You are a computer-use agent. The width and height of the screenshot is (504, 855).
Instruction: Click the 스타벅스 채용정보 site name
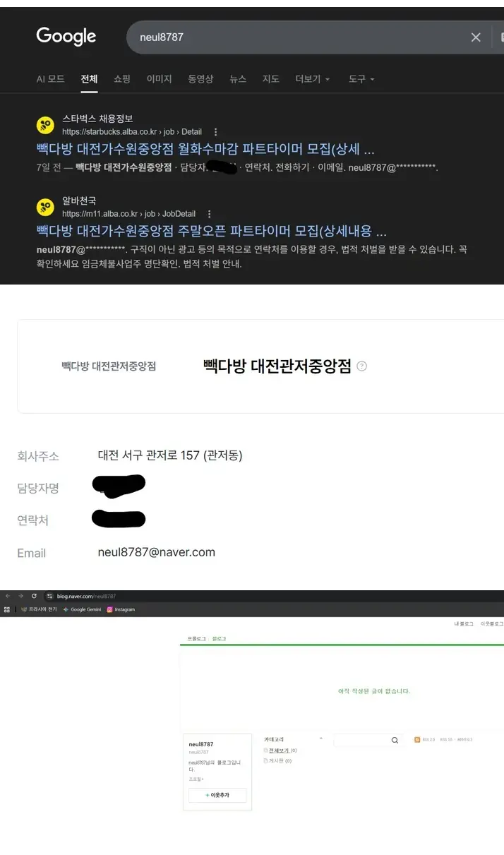pos(97,119)
